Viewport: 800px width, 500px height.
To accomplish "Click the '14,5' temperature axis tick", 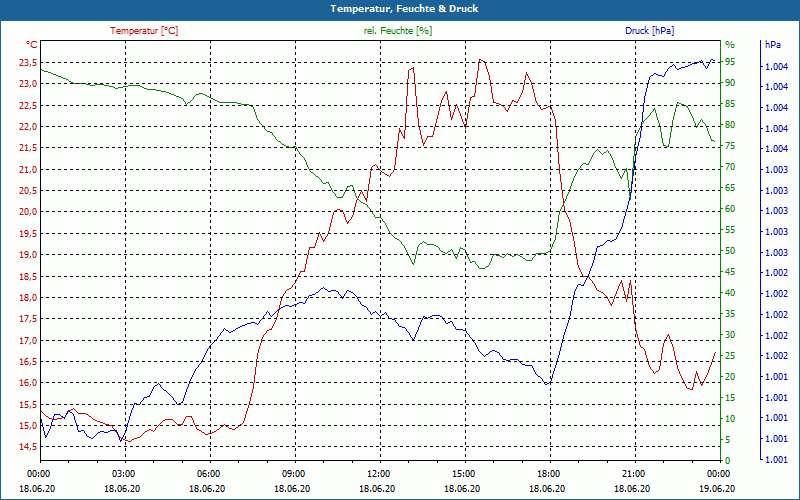I will click(x=29, y=447).
